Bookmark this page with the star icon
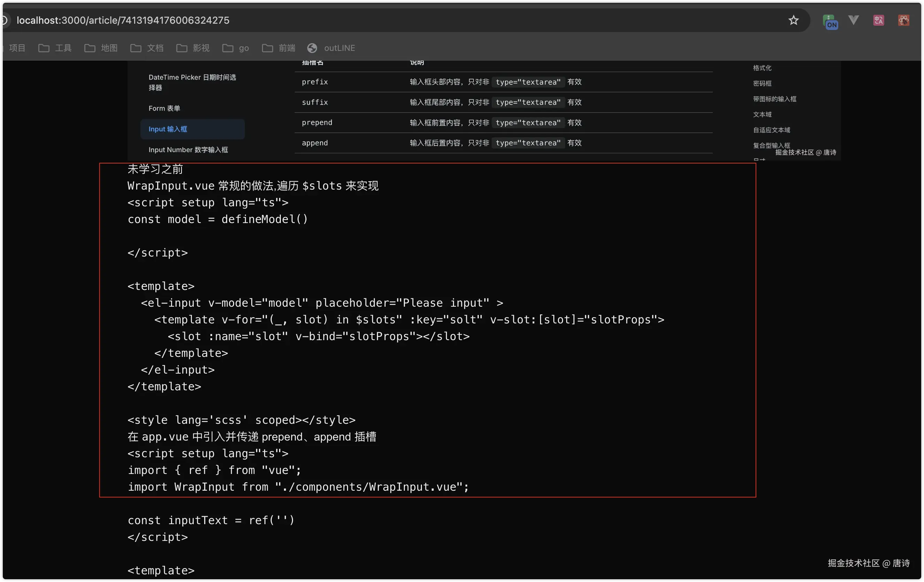 (x=793, y=20)
